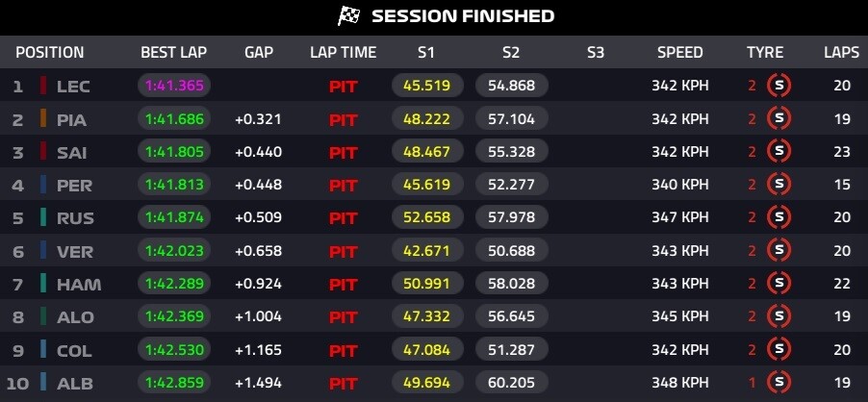Click Perez's soft tyre icon

pyautogui.click(x=779, y=185)
